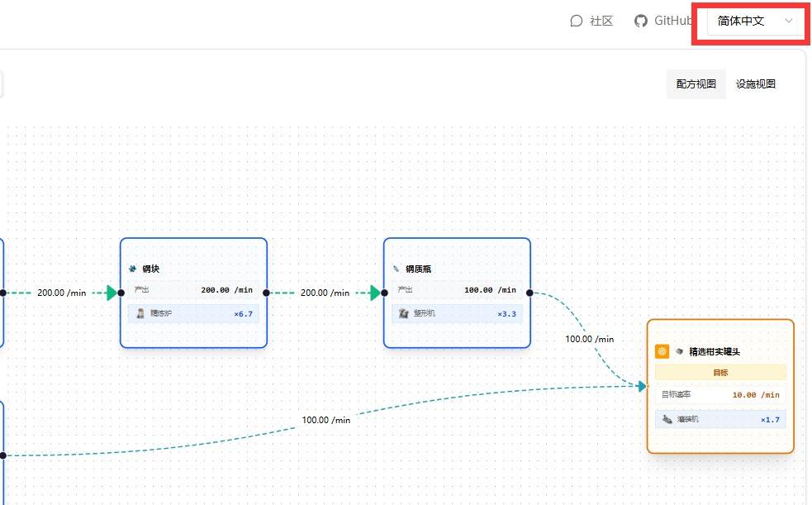
Task: Select the 钢块 node title
Action: tap(151, 269)
